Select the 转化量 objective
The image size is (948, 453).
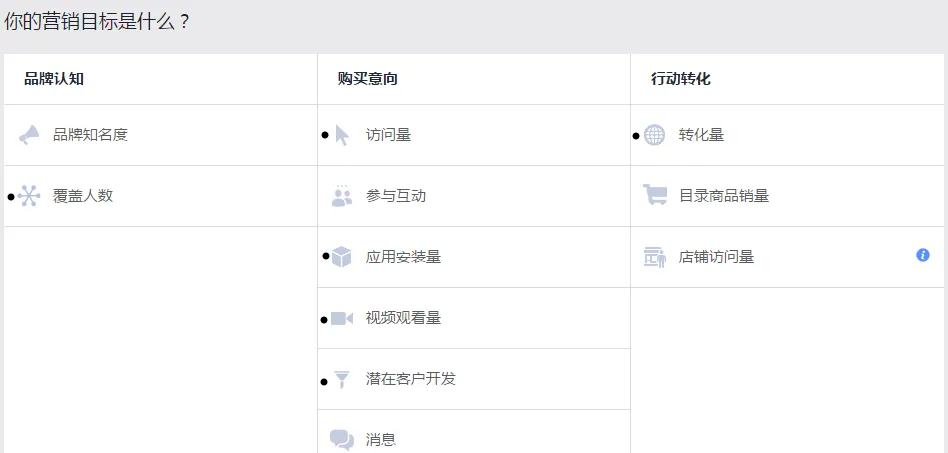click(x=701, y=135)
